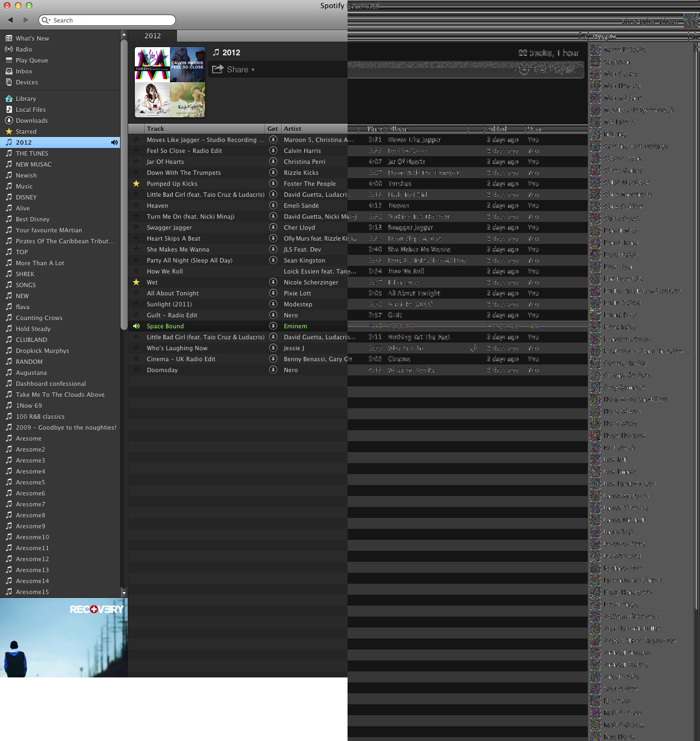Open the Inbox sidebar icon
This screenshot has width=700, height=741.
click(9, 71)
